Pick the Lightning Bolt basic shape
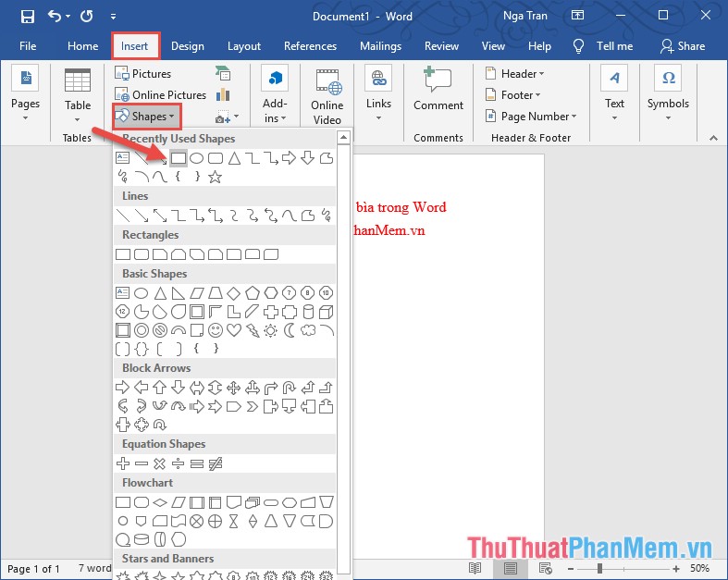Screen dimensions: 728x580 pyautogui.click(x=253, y=330)
